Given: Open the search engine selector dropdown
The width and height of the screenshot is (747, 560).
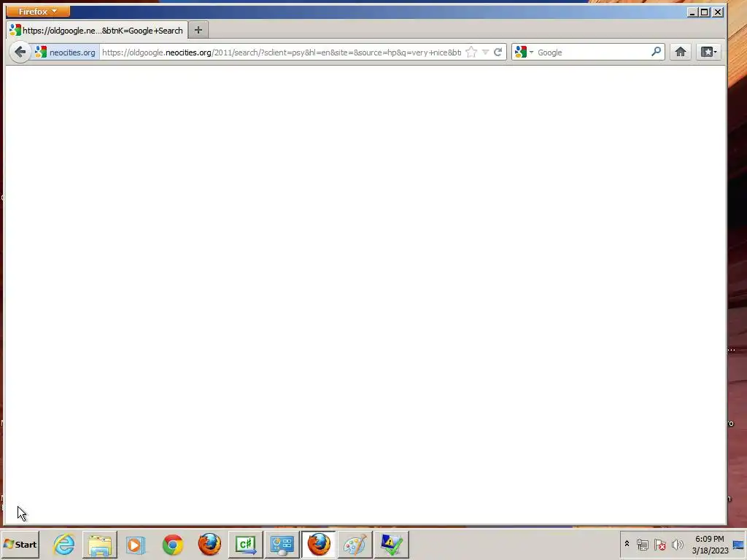Looking at the screenshot, I should tap(524, 52).
